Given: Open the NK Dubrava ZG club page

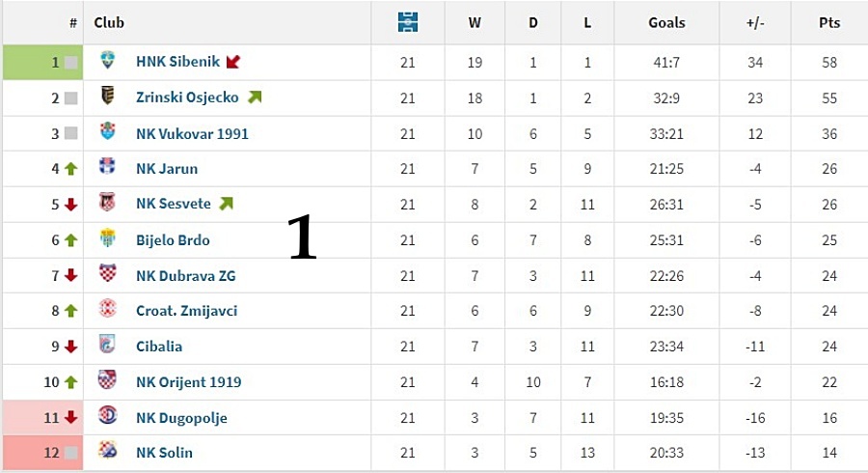Looking at the screenshot, I should (x=186, y=276).
